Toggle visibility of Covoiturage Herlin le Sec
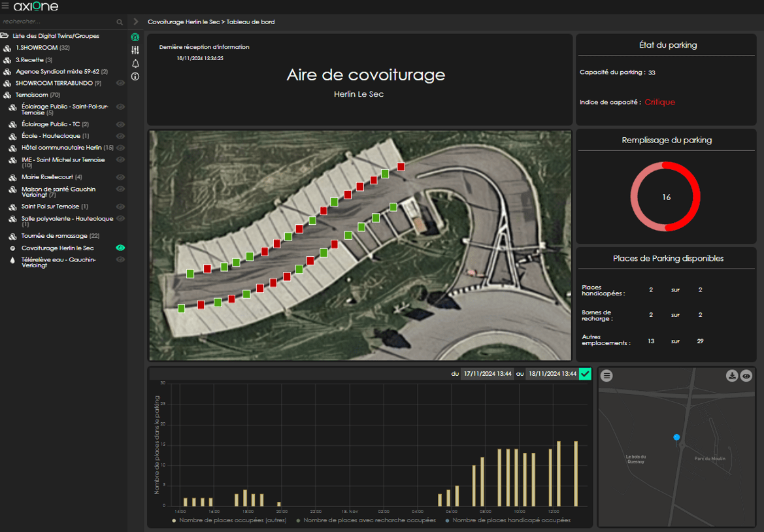The image size is (764, 532). (x=120, y=248)
